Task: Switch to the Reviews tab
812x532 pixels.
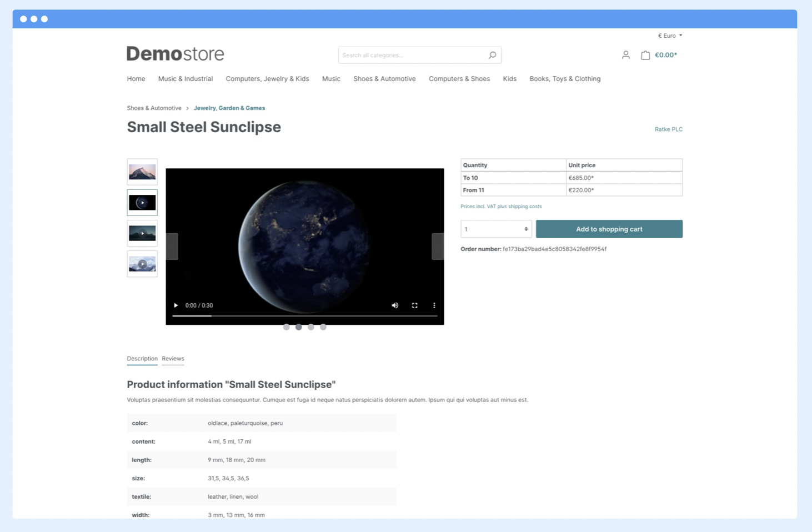Action: coord(173,359)
